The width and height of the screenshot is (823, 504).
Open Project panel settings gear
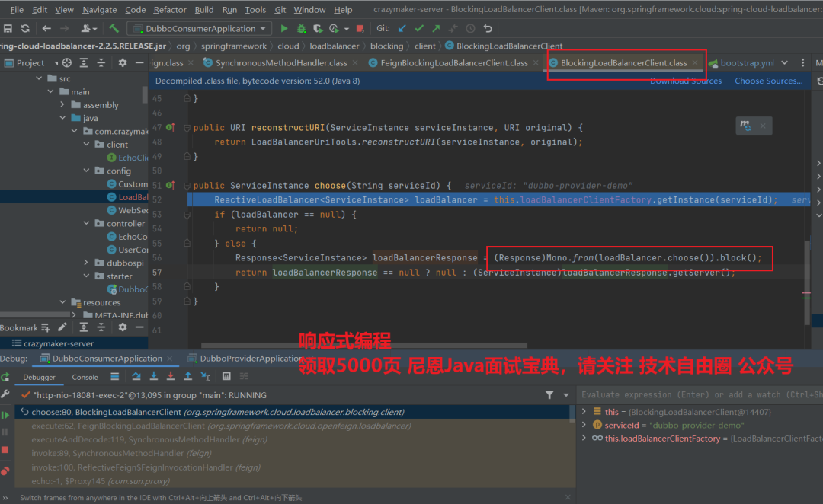122,63
